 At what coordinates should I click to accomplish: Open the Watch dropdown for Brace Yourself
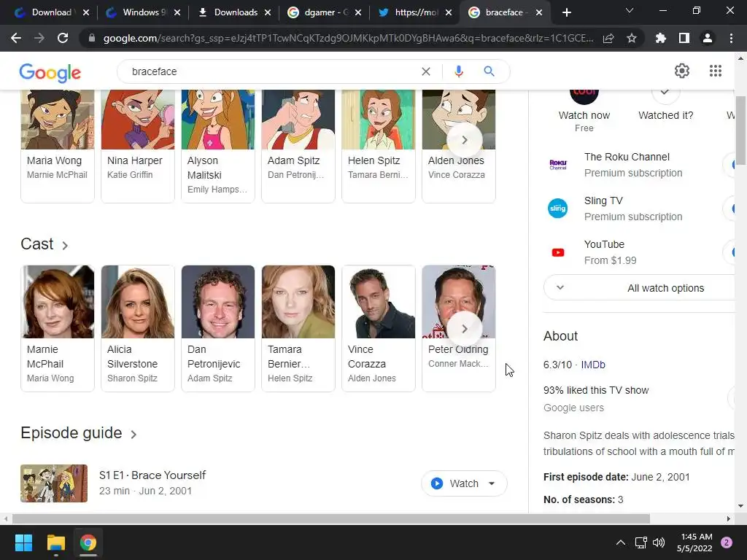(x=492, y=483)
